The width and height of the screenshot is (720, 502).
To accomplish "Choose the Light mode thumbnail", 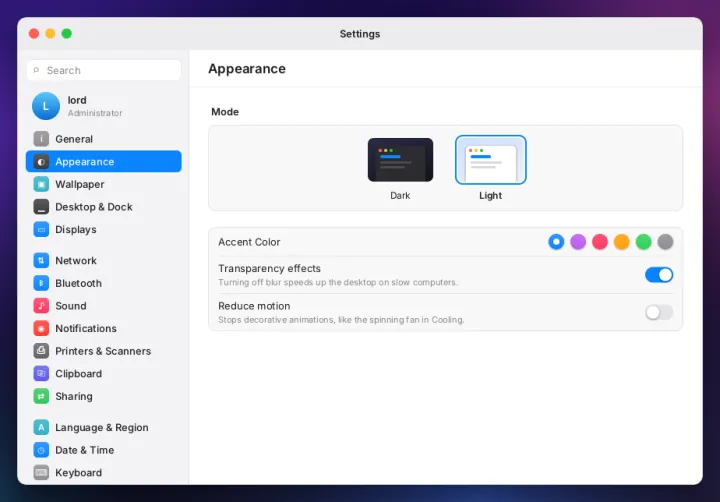I will pos(490,160).
